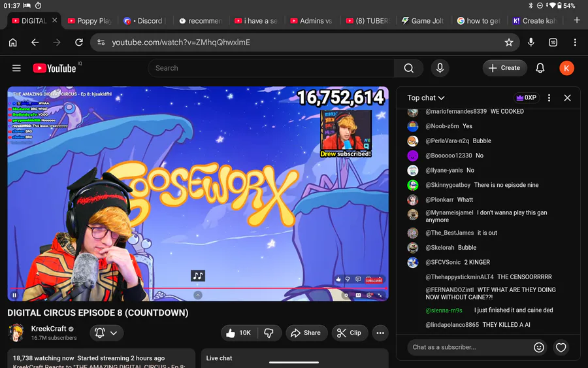Reload the YouTube page
588x368 pixels.
pyautogui.click(x=79, y=42)
